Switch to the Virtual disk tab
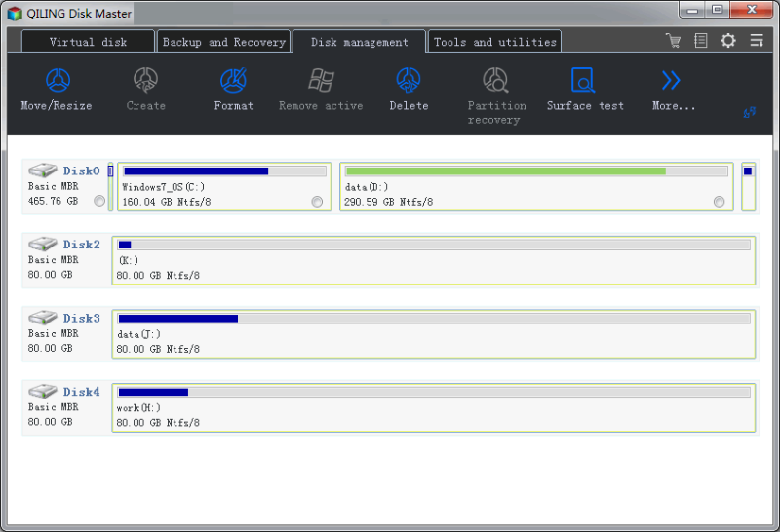Viewport: 780px width, 532px height. coord(88,42)
